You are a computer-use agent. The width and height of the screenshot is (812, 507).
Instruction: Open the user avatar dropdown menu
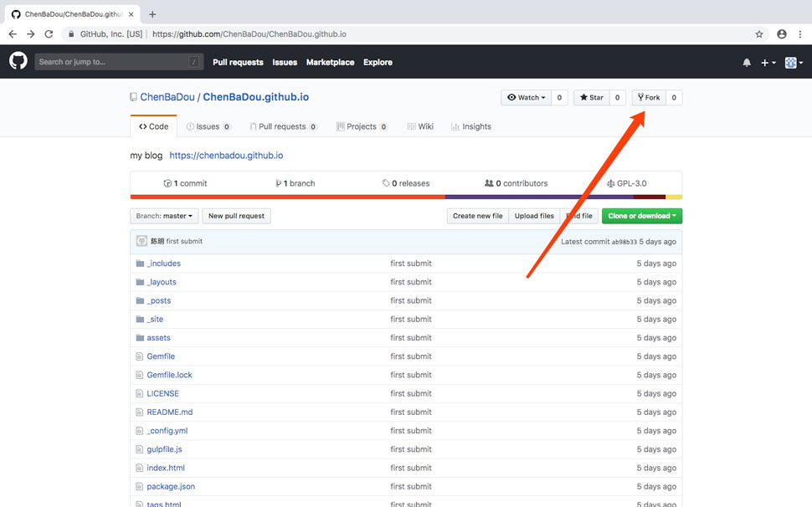coord(794,63)
